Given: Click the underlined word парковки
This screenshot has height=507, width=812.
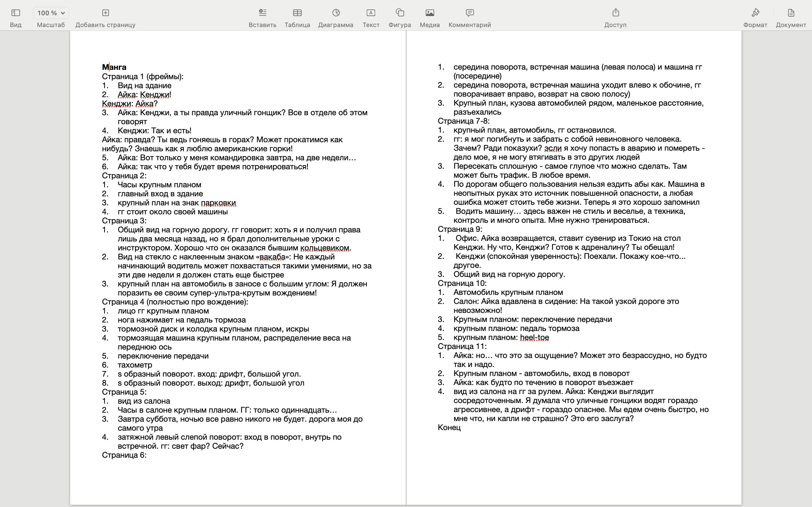Looking at the screenshot, I should 218,203.
